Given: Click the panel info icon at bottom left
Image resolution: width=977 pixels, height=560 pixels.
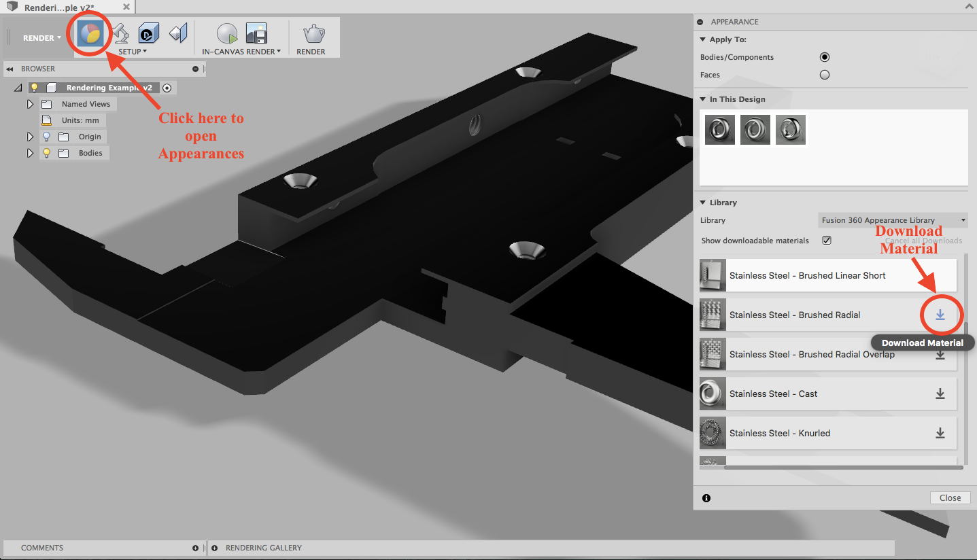Looking at the screenshot, I should click(x=706, y=498).
